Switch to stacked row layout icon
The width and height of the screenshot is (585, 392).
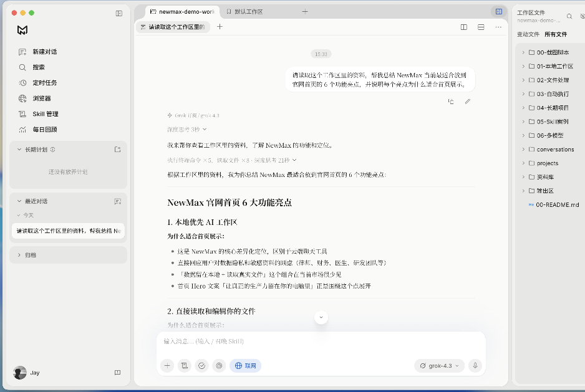click(x=481, y=27)
